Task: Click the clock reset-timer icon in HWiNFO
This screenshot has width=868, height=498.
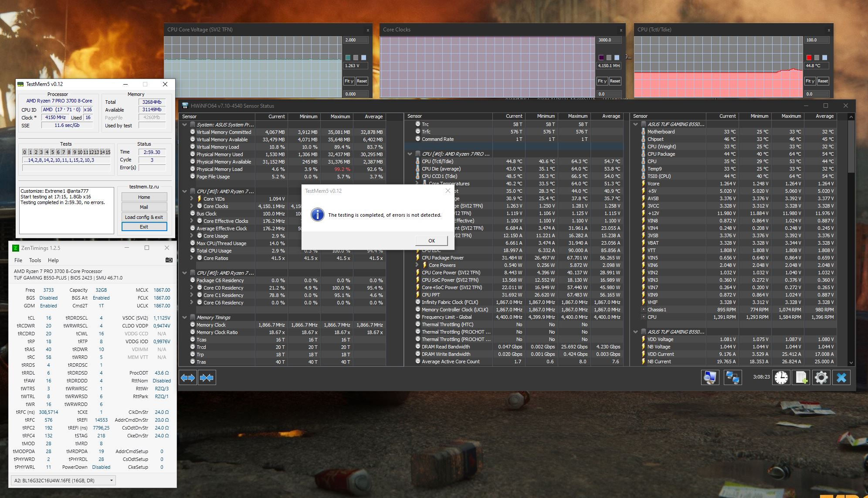Action: (781, 377)
